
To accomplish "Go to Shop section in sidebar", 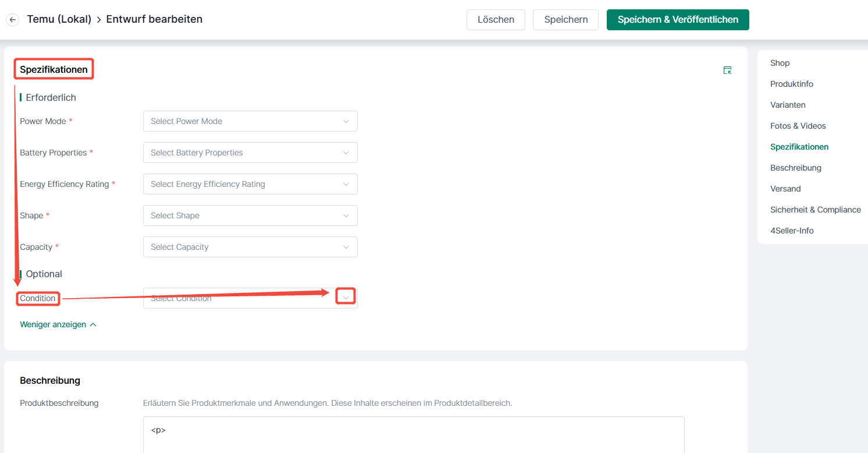I will point(780,63).
